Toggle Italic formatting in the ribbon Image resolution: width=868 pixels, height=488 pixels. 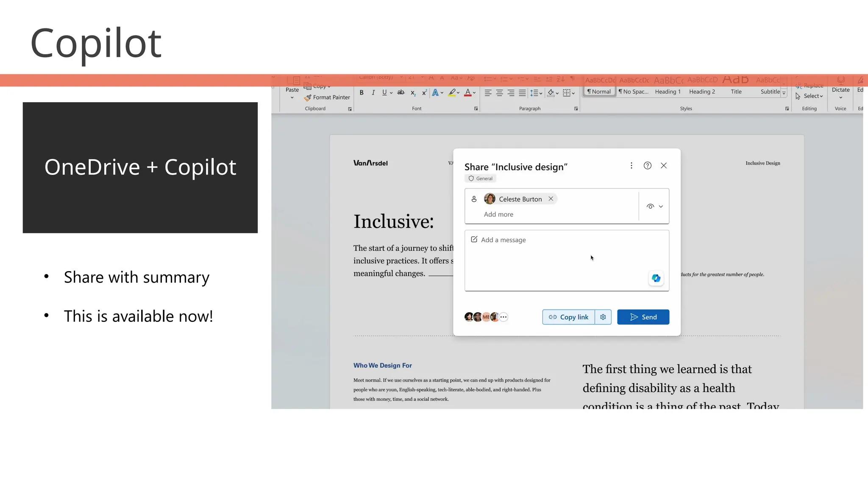click(373, 93)
